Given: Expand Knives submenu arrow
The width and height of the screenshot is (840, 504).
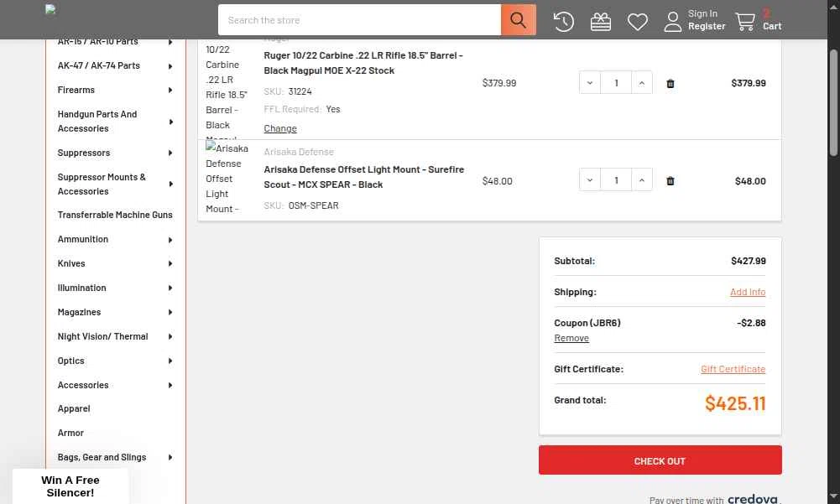Looking at the screenshot, I should pyautogui.click(x=170, y=263).
